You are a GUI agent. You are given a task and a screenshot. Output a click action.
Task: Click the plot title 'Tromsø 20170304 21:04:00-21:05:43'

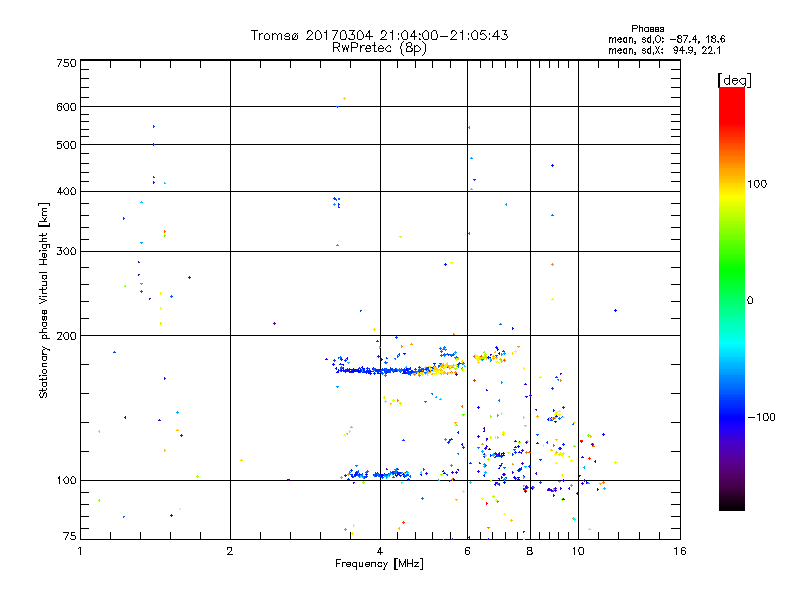tap(379, 35)
